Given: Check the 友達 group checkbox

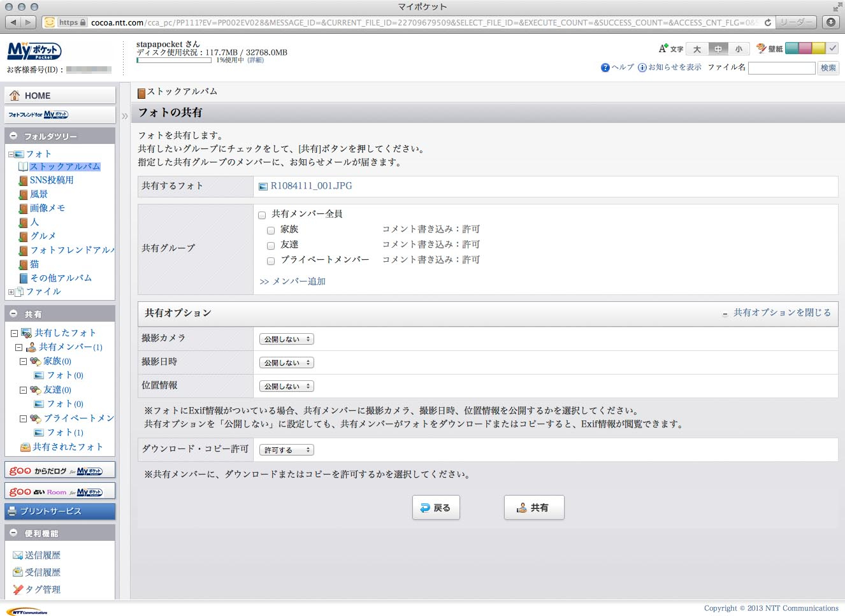Looking at the screenshot, I should (x=271, y=245).
